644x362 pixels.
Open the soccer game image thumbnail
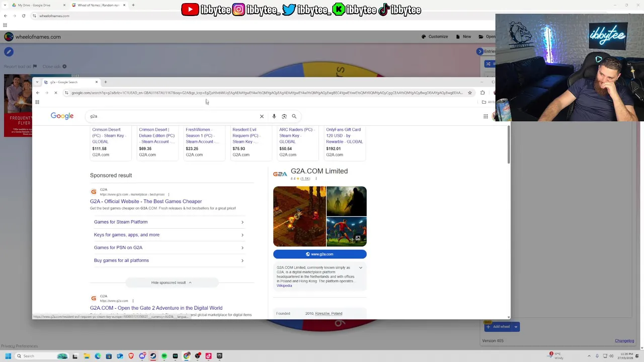(x=347, y=232)
